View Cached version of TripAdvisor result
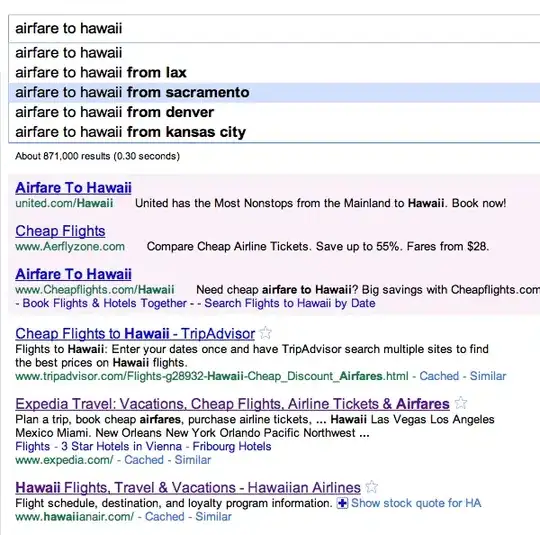Screen dimensions: 540x535 tap(439, 376)
